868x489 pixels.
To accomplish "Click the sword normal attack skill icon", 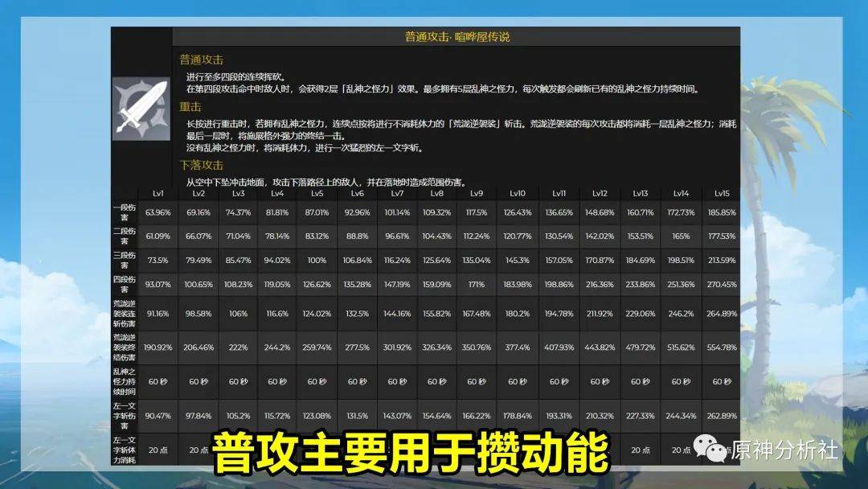I will (141, 109).
